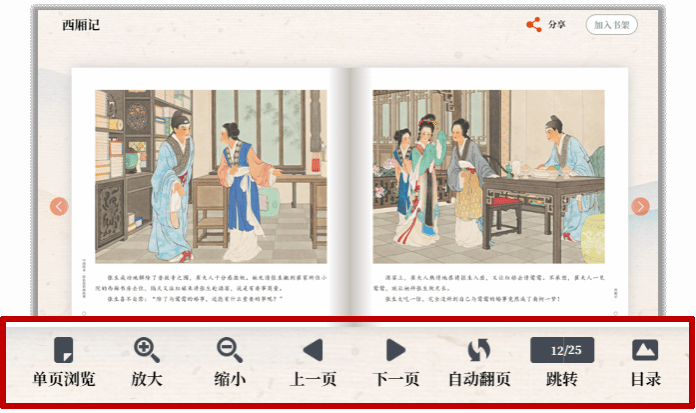Start auto page flip (自动翻页) icon
Image resolution: width=696 pixels, height=413 pixels.
[479, 350]
